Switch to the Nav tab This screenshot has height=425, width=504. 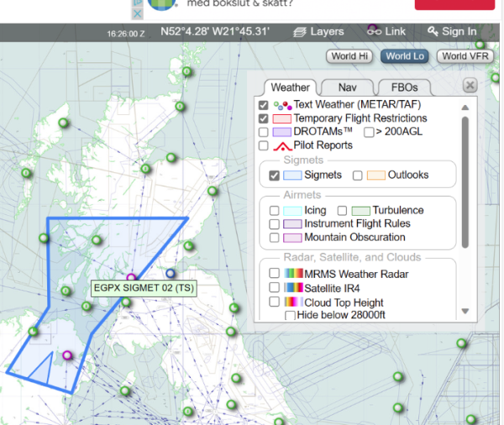pyautogui.click(x=346, y=87)
